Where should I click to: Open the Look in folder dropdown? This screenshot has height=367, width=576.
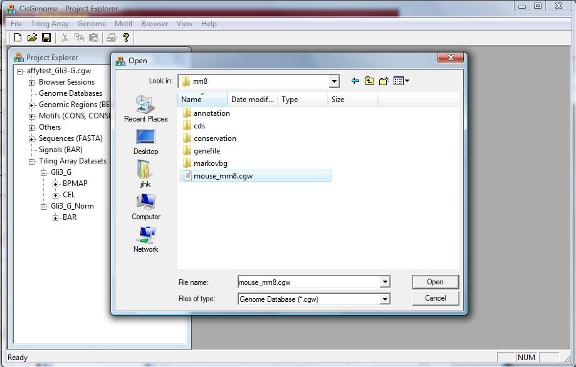point(334,81)
